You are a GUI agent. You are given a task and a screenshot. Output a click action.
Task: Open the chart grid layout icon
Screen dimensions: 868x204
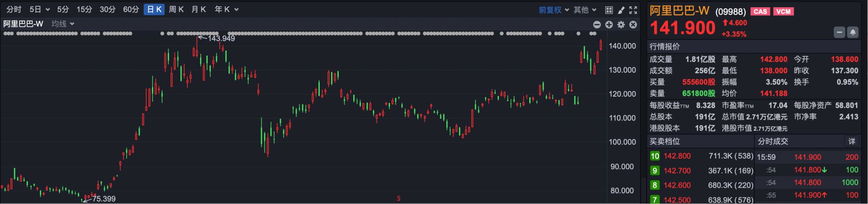609,10
